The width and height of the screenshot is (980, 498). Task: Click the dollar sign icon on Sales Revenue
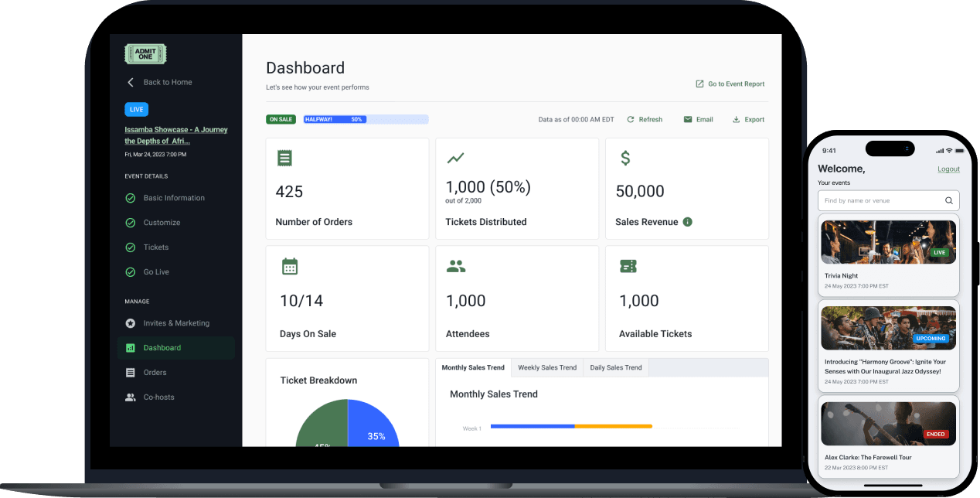(625, 158)
